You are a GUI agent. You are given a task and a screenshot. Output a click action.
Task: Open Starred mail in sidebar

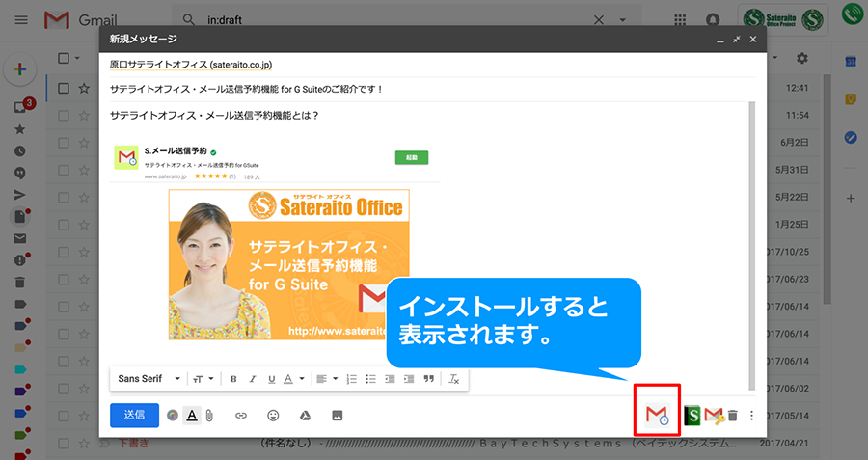20,129
